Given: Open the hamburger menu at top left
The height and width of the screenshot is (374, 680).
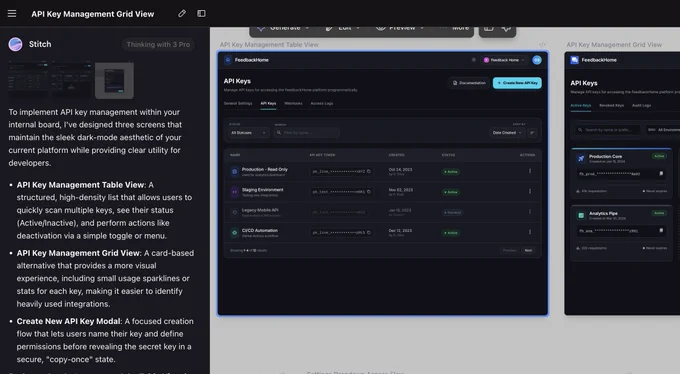Looking at the screenshot, I should coord(12,13).
